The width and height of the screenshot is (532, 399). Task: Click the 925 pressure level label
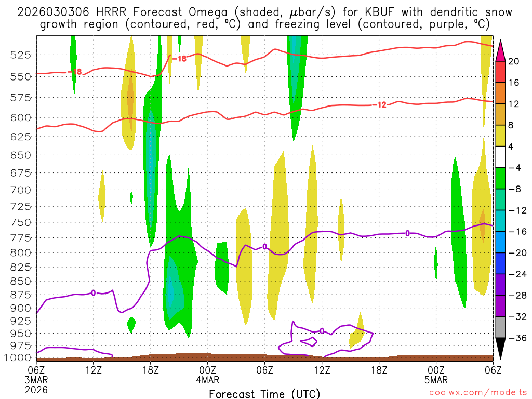click(x=21, y=321)
